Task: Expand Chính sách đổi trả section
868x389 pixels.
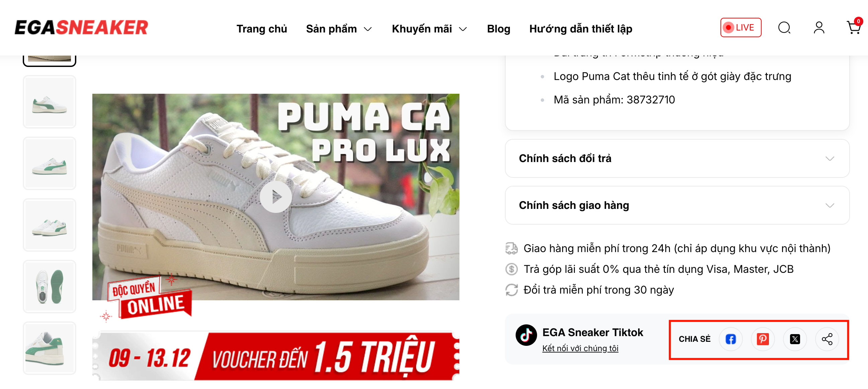Action: [x=677, y=158]
